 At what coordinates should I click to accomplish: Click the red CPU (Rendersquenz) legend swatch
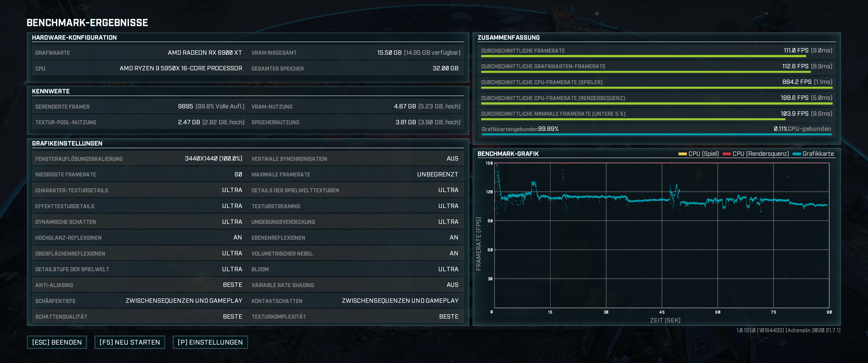click(726, 154)
